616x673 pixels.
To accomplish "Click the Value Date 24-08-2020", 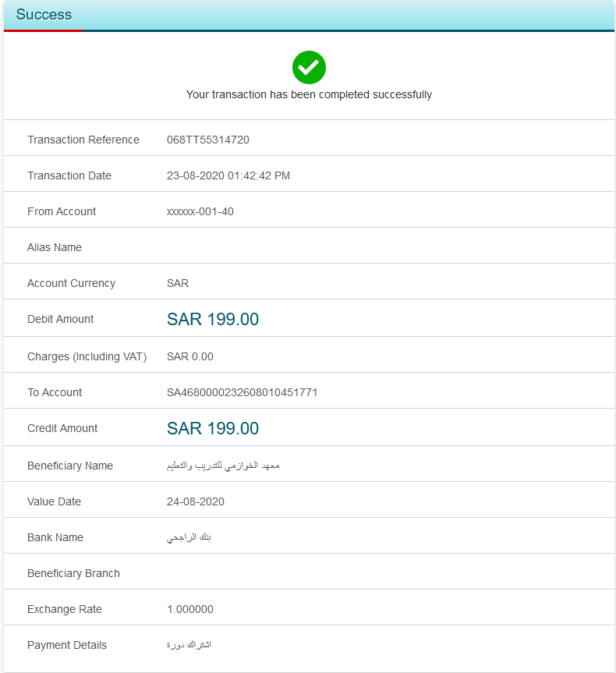I will click(195, 501).
